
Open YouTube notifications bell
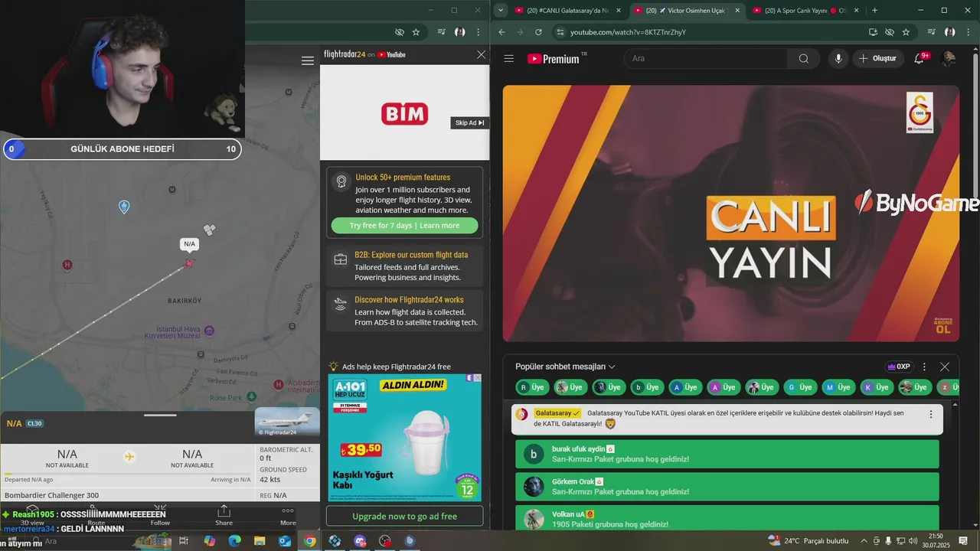coord(920,59)
